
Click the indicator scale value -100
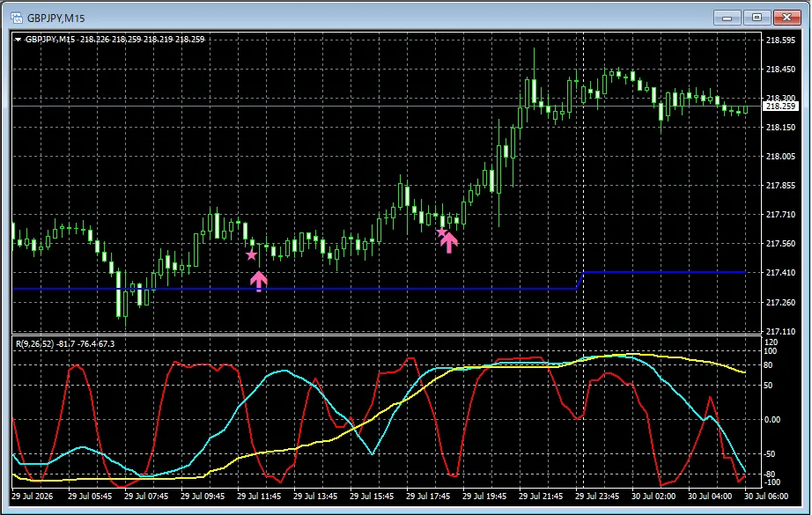pos(772,482)
